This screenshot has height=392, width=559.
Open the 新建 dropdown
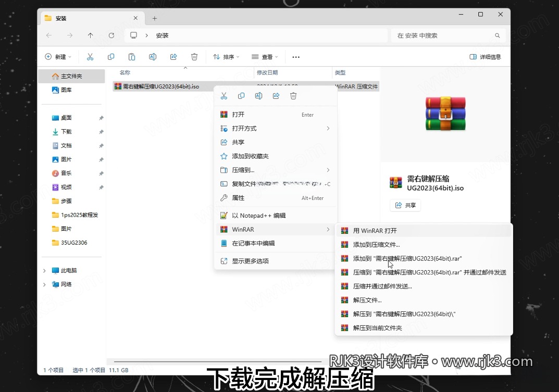(58, 57)
